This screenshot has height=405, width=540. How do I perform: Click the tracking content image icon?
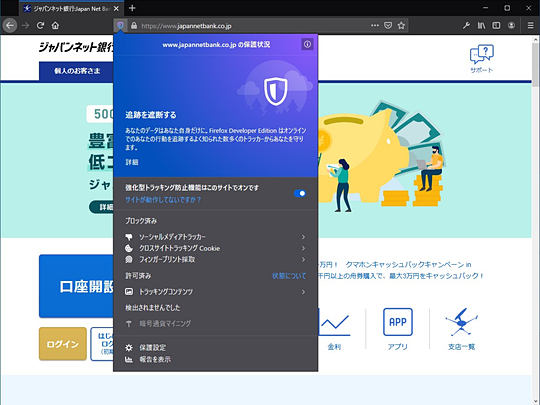click(129, 292)
